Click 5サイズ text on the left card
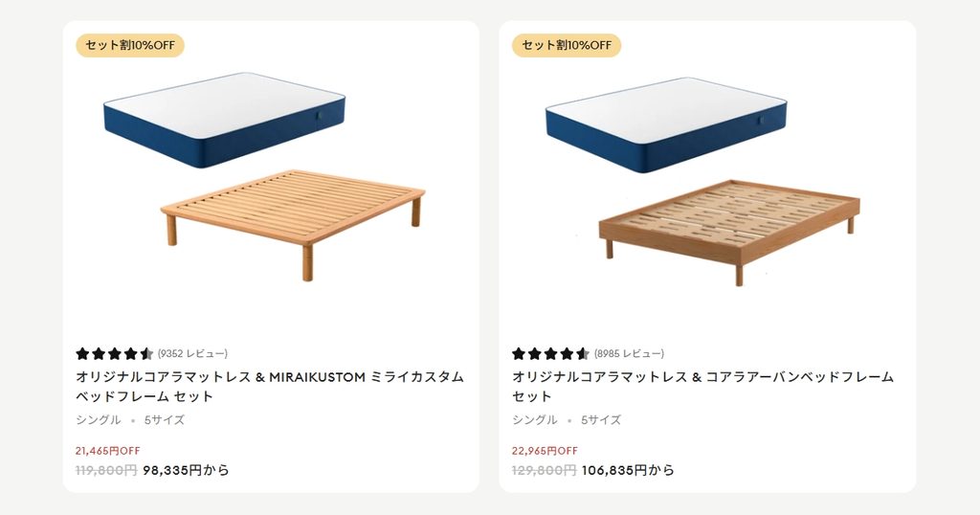Screen dimensions: 980x515 165,420
